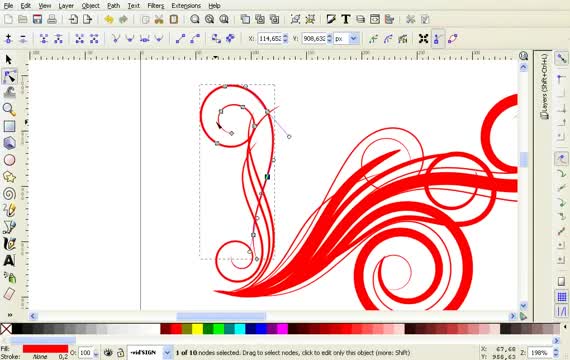Click the horizontal scrollbar right arrow
This screenshot has width=570, height=360.
click(513, 316)
